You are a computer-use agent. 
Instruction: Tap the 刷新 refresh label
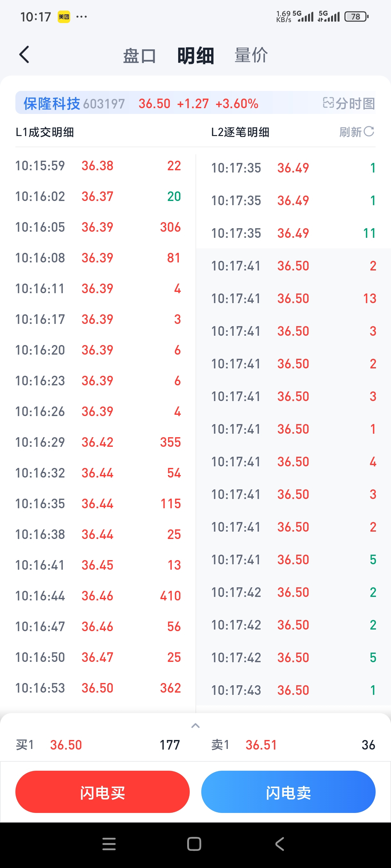click(x=350, y=132)
